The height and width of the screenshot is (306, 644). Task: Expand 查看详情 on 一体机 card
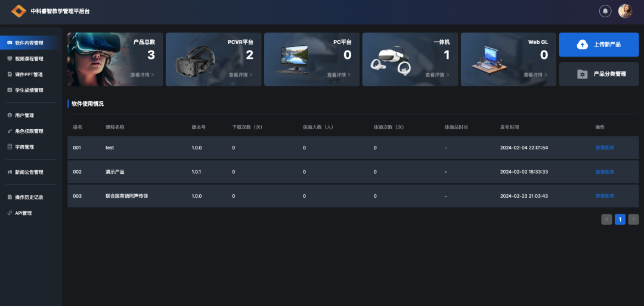pyautogui.click(x=437, y=75)
